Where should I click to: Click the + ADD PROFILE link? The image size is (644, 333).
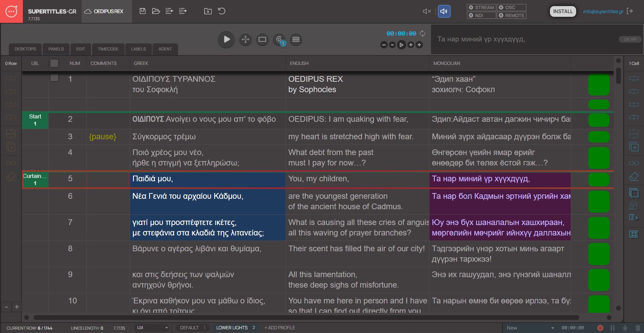(x=280, y=328)
